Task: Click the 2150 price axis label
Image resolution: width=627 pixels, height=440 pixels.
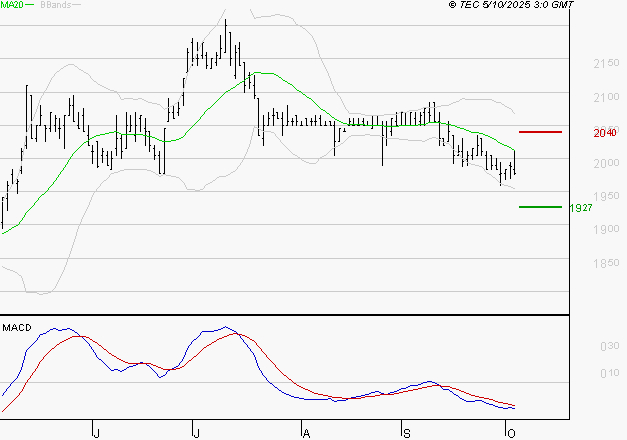Action: pyautogui.click(x=606, y=63)
